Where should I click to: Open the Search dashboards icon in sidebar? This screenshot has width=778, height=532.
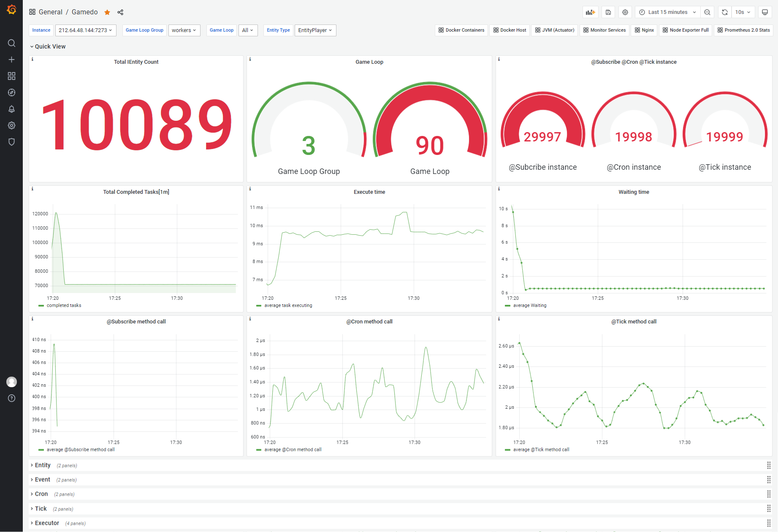(x=11, y=43)
